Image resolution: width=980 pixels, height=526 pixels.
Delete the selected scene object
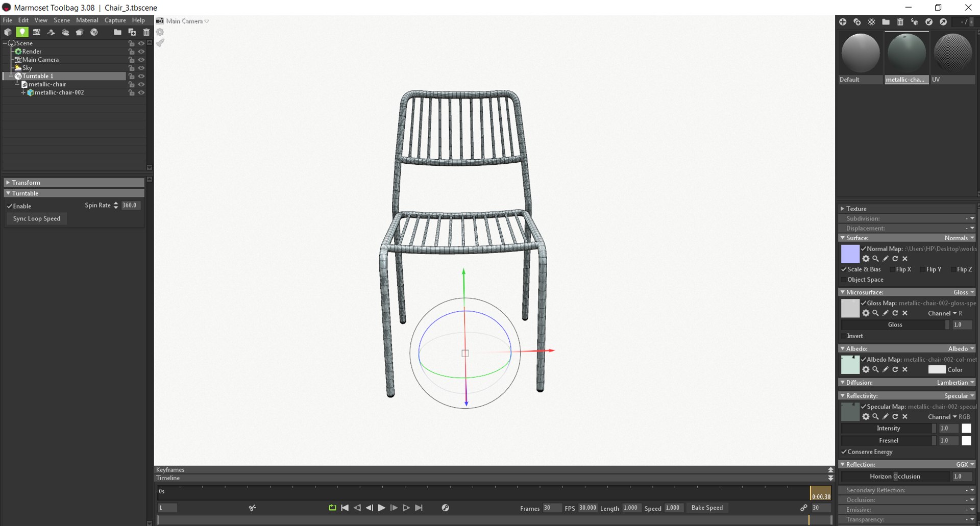(146, 32)
